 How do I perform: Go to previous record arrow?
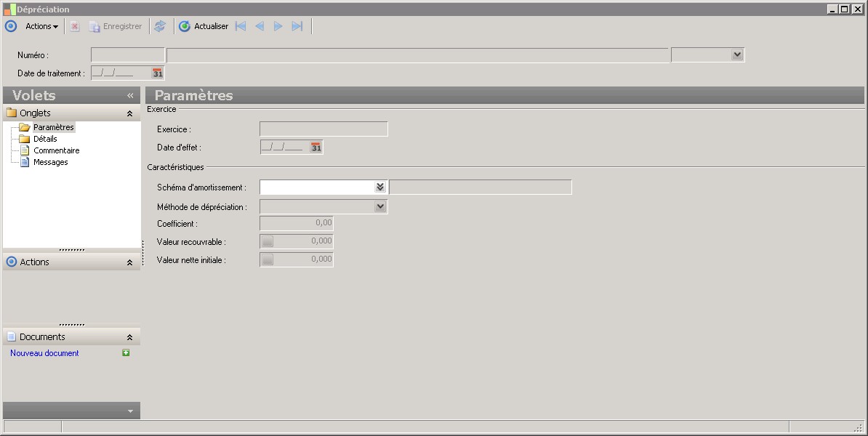260,26
